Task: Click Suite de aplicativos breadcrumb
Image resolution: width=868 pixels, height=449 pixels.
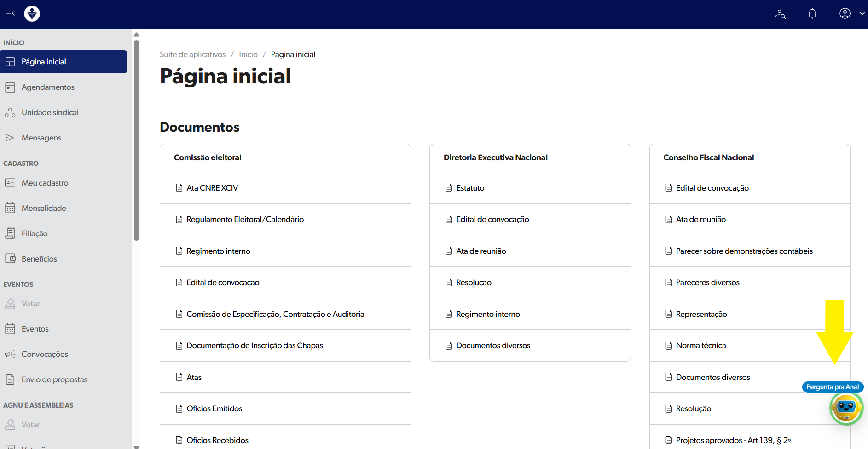Action: point(192,54)
